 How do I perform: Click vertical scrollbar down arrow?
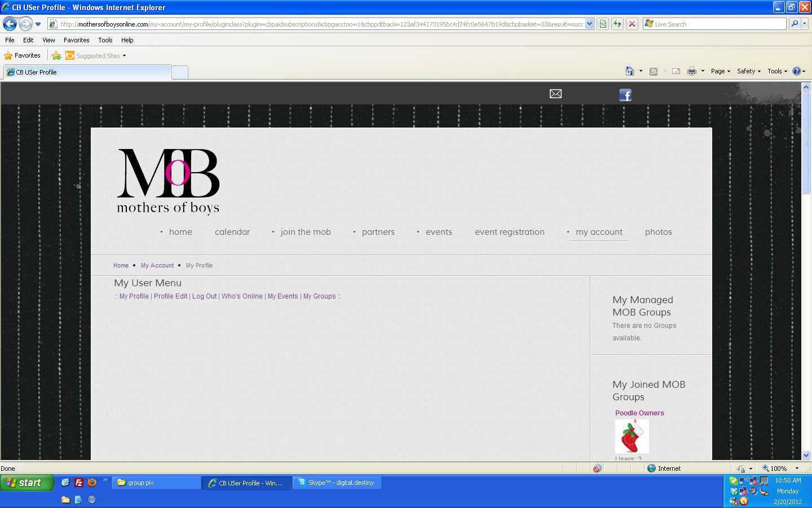(806, 456)
